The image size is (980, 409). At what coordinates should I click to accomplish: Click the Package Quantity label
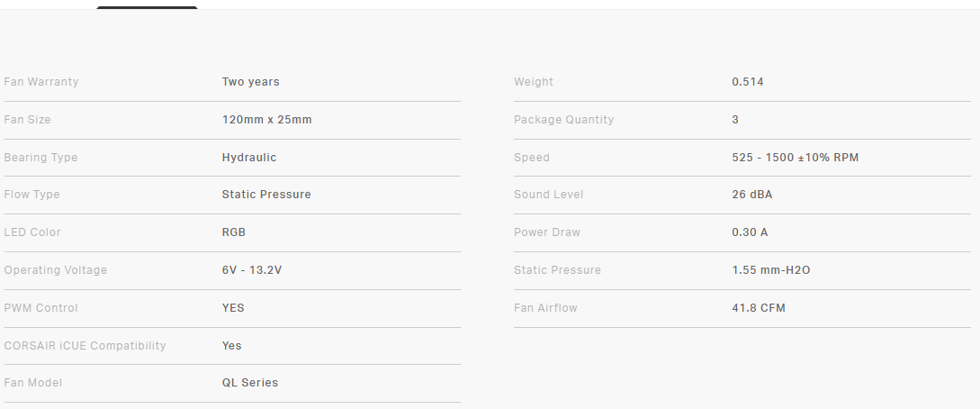(563, 120)
